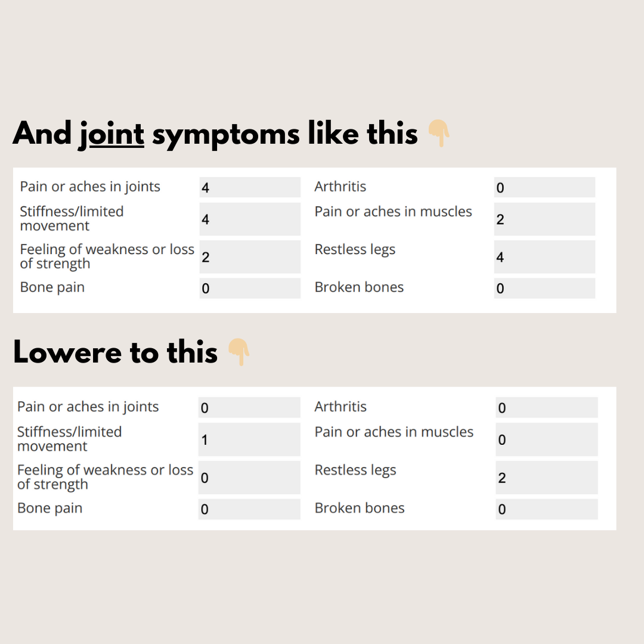Viewport: 644px width, 644px height.
Task: Click bottom table 'Arthritis' value field
Action: pyautogui.click(x=546, y=407)
